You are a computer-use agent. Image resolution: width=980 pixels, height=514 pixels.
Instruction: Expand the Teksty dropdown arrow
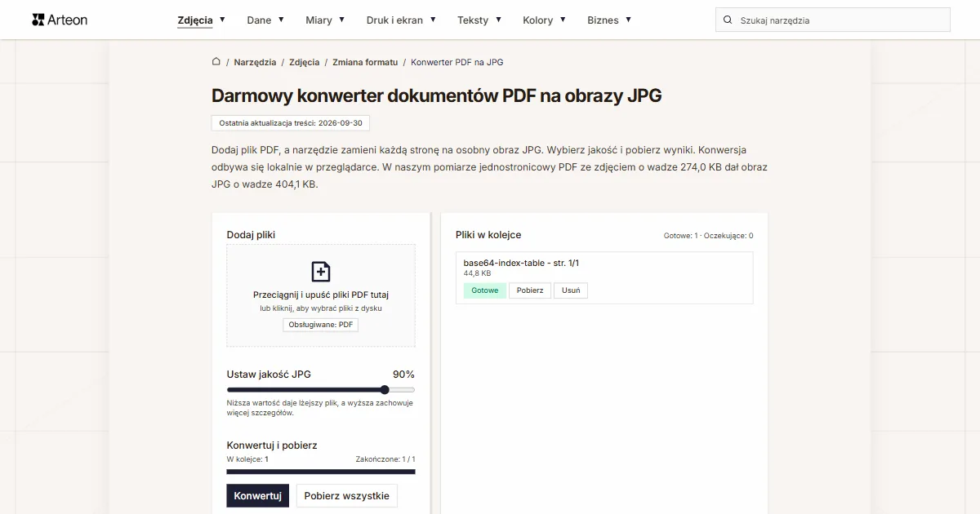coord(498,20)
